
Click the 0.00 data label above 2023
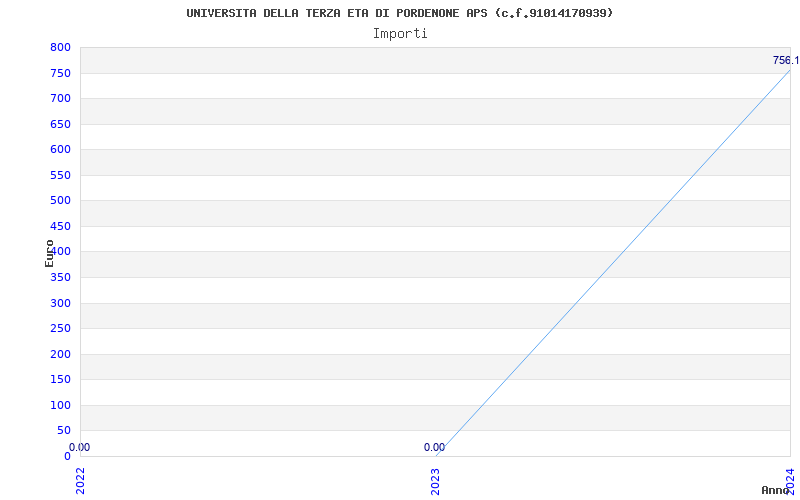point(434,447)
